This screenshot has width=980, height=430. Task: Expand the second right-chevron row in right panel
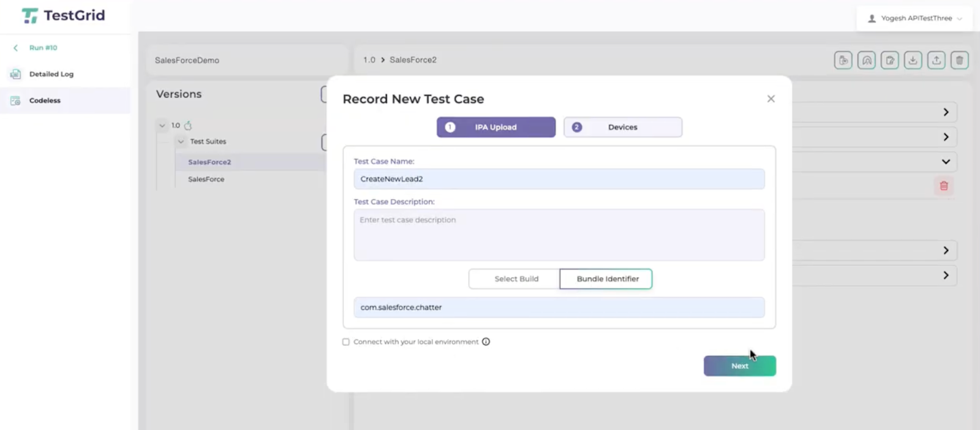[946, 137]
